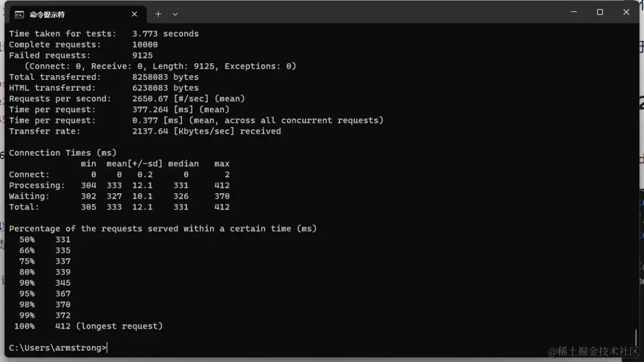The image size is (644, 362).
Task: Click the 'Requests per second:' label
Action: [x=60, y=98]
